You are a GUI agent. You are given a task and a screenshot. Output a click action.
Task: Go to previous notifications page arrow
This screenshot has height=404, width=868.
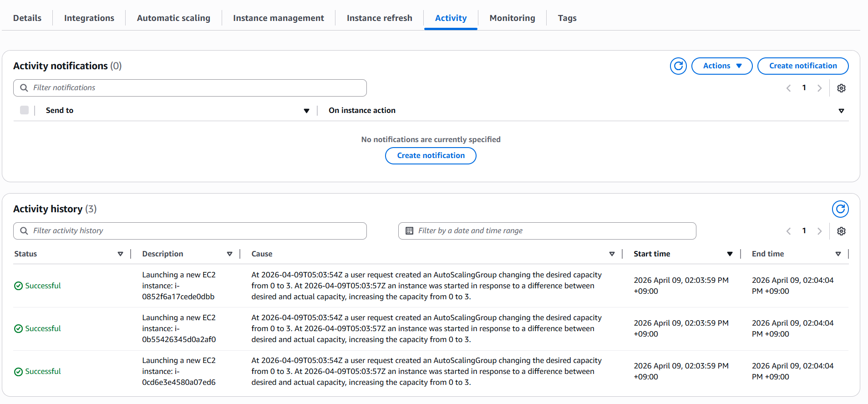coord(788,88)
